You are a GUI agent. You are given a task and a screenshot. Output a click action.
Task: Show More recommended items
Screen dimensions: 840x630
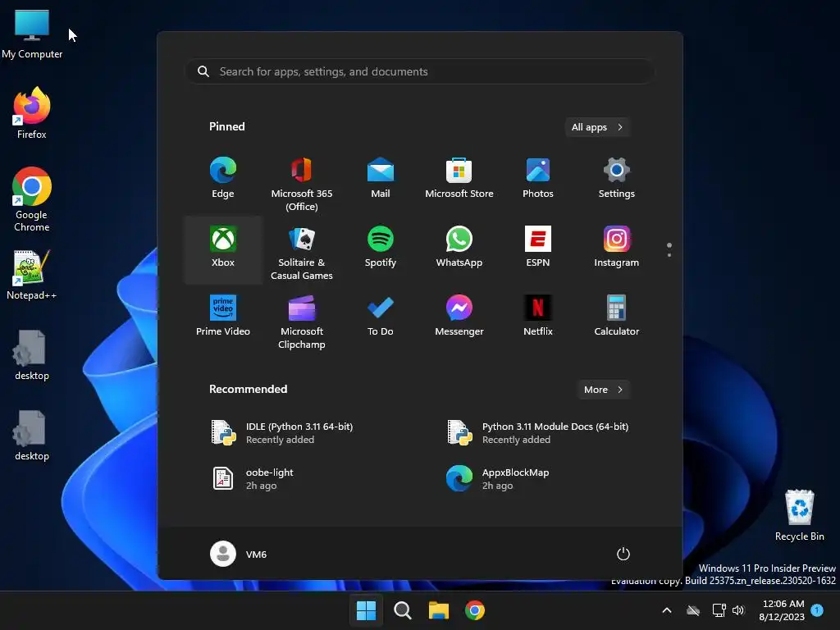click(604, 390)
